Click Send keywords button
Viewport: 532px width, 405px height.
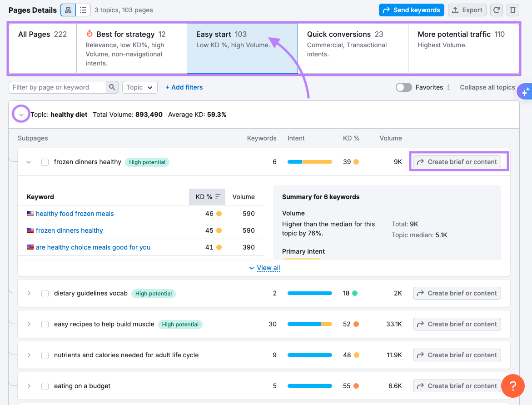411,10
